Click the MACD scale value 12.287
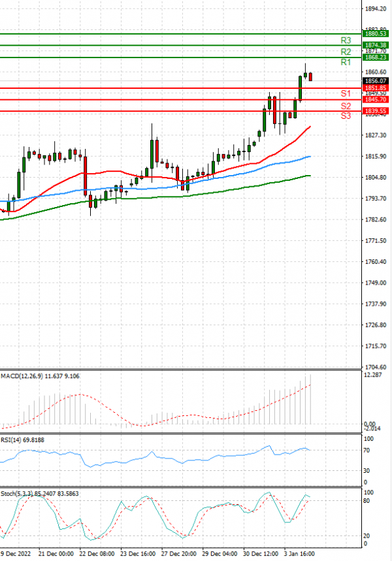The width and height of the screenshot is (392, 561). (372, 375)
